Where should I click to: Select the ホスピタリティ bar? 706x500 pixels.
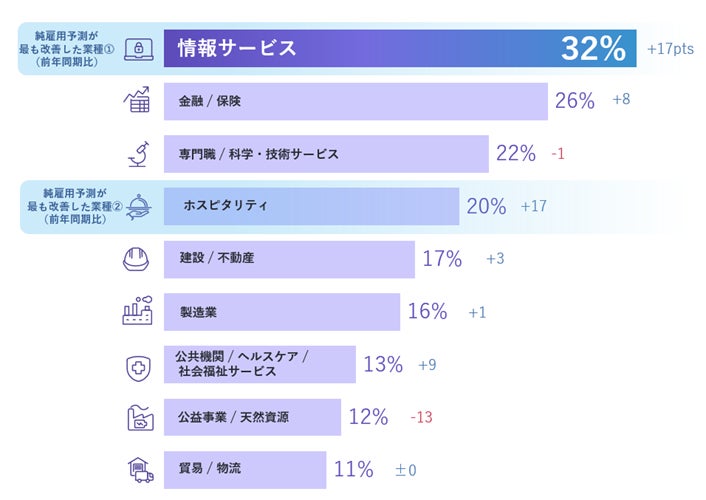[x=311, y=206]
